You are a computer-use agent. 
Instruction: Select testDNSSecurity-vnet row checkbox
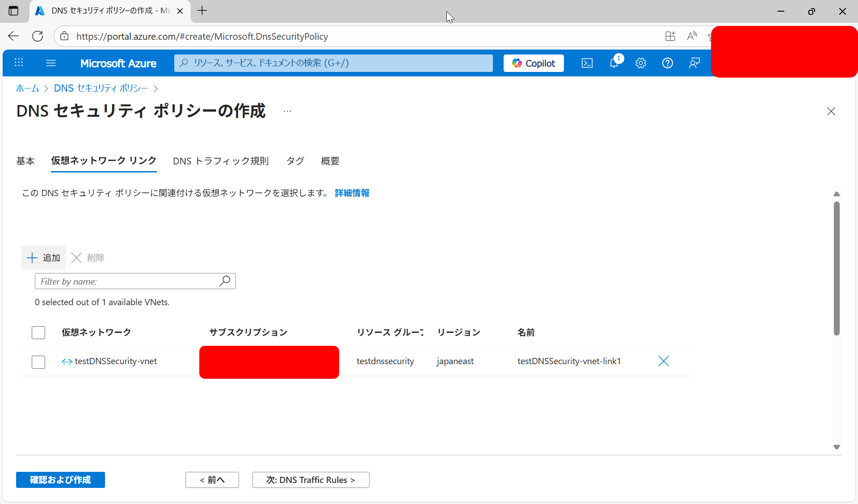tap(38, 361)
